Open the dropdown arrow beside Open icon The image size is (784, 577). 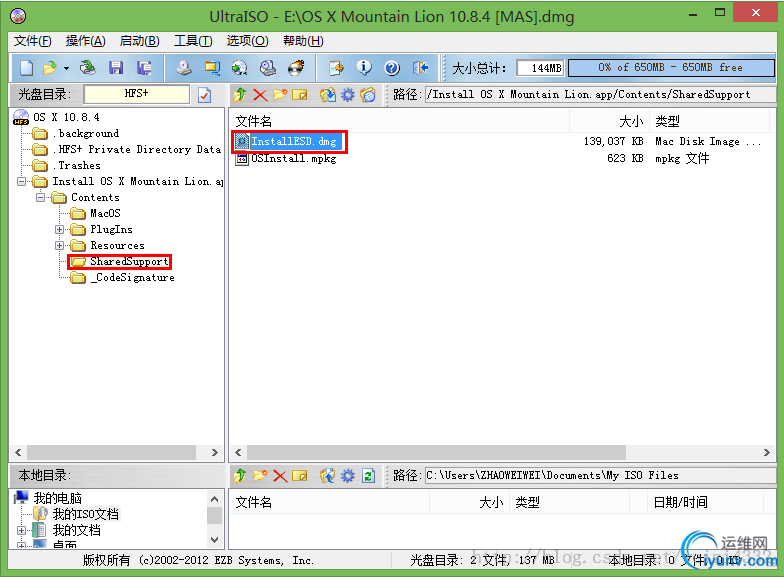(66, 68)
